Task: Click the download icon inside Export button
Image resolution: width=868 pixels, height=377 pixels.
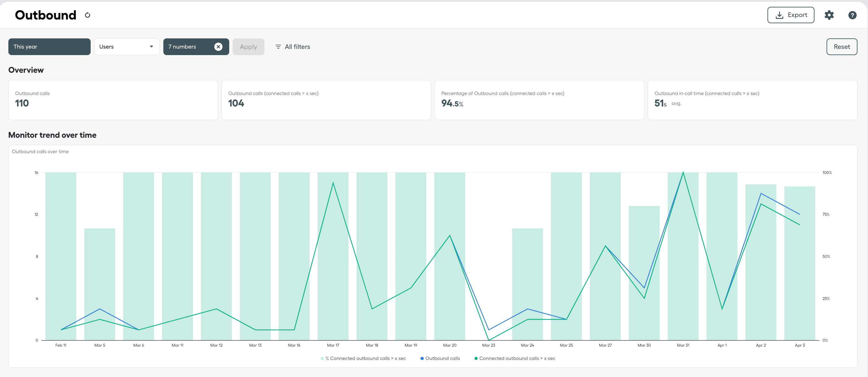Action: 780,15
